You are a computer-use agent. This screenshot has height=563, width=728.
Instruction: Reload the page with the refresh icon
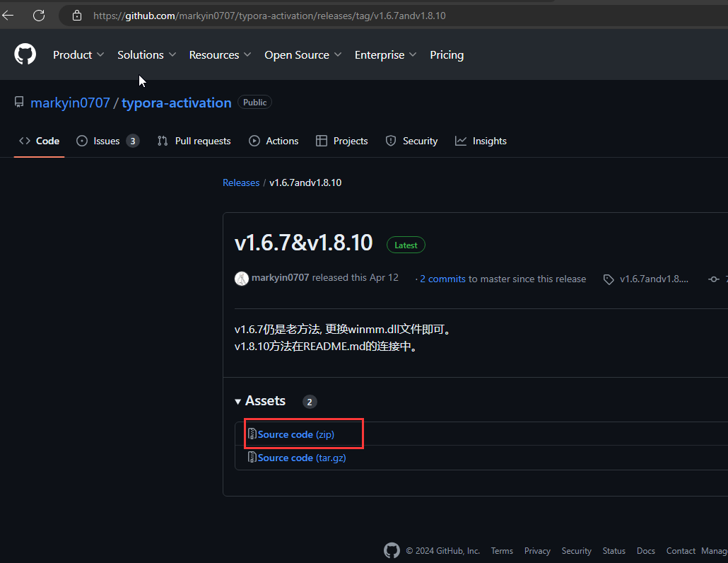[x=39, y=16]
